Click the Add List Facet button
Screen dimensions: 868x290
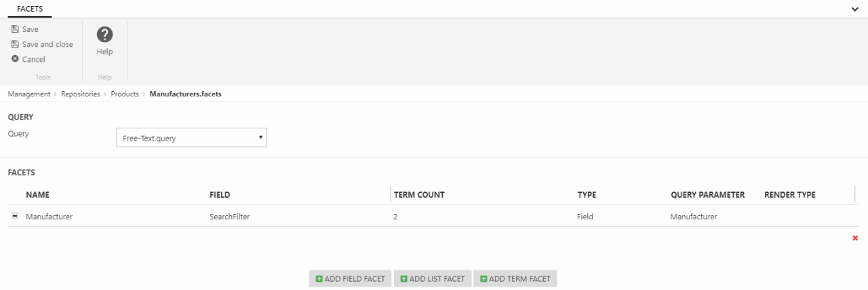tap(432, 278)
